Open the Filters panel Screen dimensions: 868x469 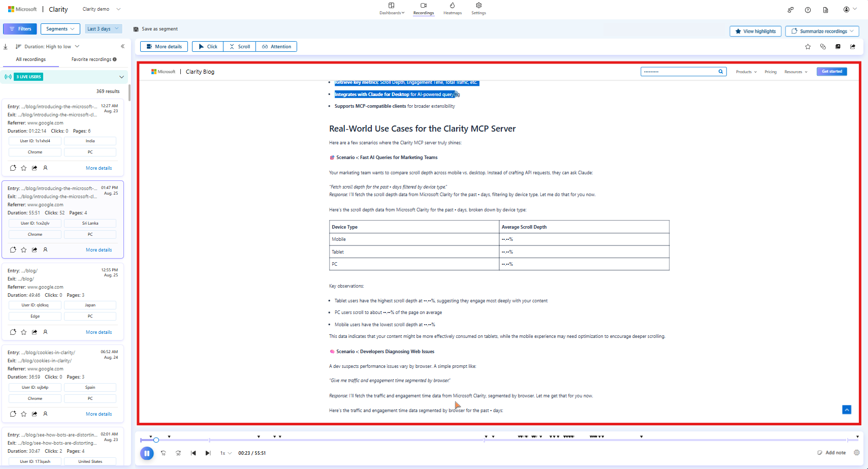[x=20, y=29]
